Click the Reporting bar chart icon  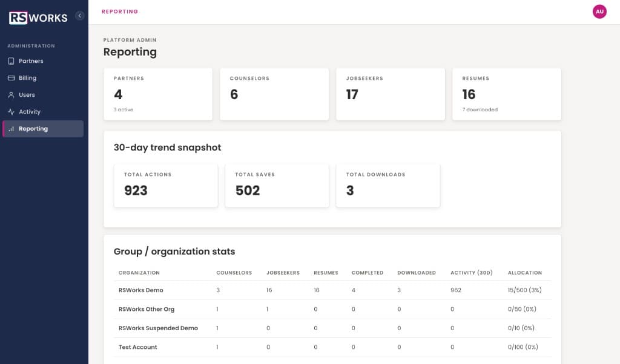click(x=11, y=129)
